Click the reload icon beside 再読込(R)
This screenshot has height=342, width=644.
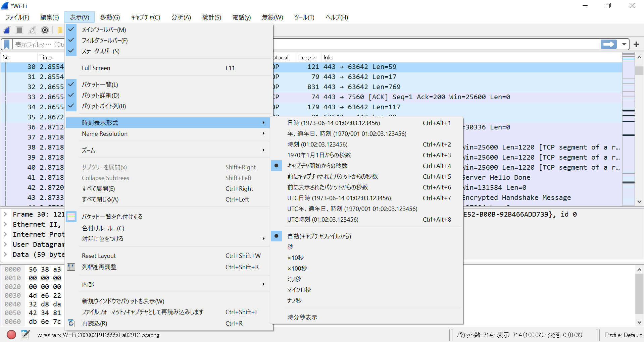tap(71, 323)
